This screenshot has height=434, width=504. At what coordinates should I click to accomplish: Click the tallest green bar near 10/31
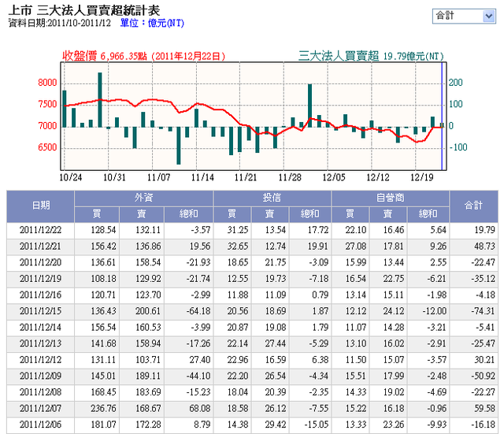[x=100, y=100]
